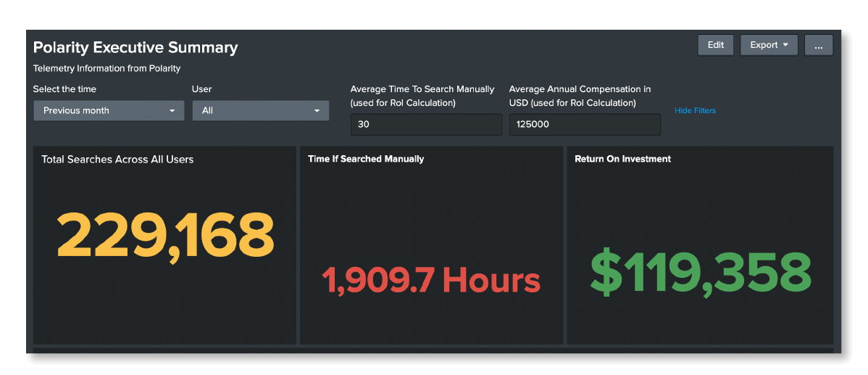Click the Time If Searched Manually heading
The height and width of the screenshot is (375, 868).
click(x=366, y=159)
